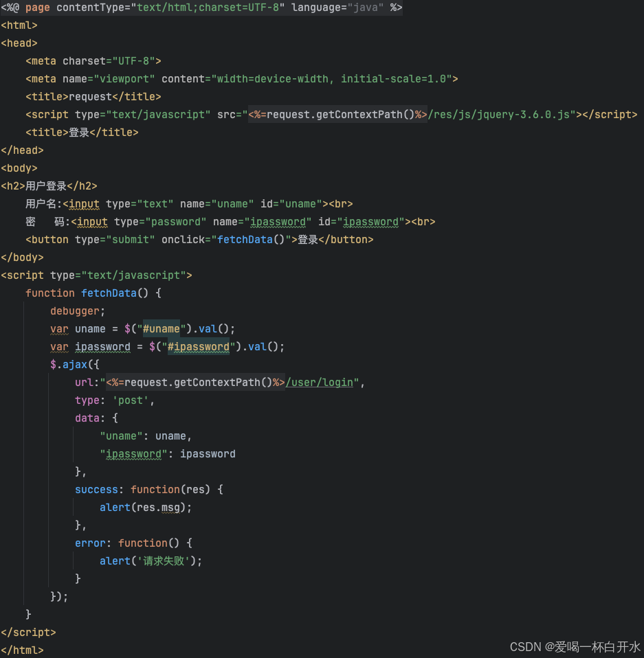
Task: Click the closing </body> tag
Action: [x=22, y=258]
